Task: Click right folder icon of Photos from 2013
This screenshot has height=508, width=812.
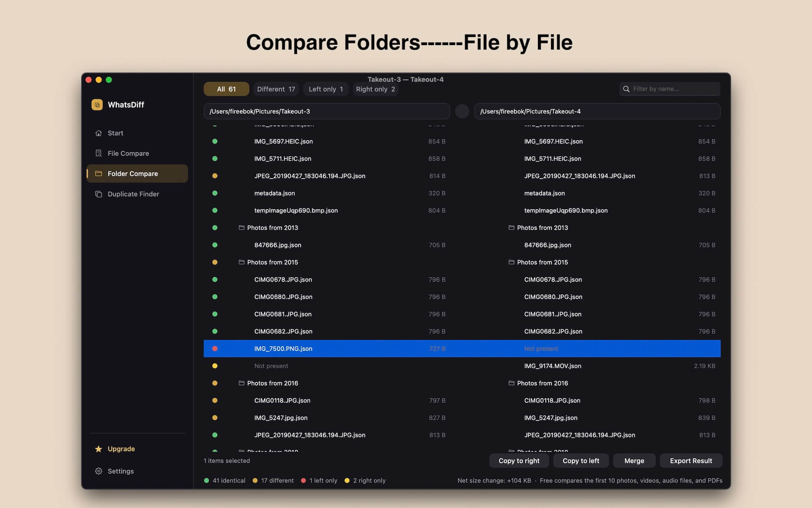Action: pyautogui.click(x=511, y=228)
